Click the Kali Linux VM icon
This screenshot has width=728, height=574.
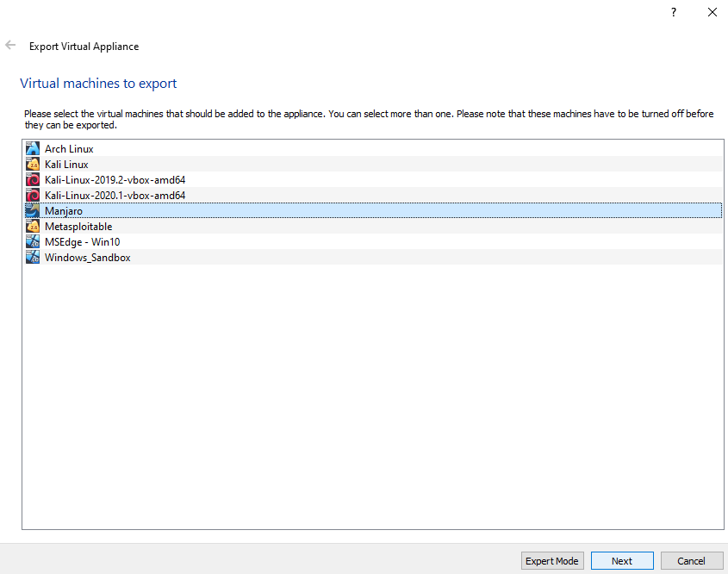point(33,165)
